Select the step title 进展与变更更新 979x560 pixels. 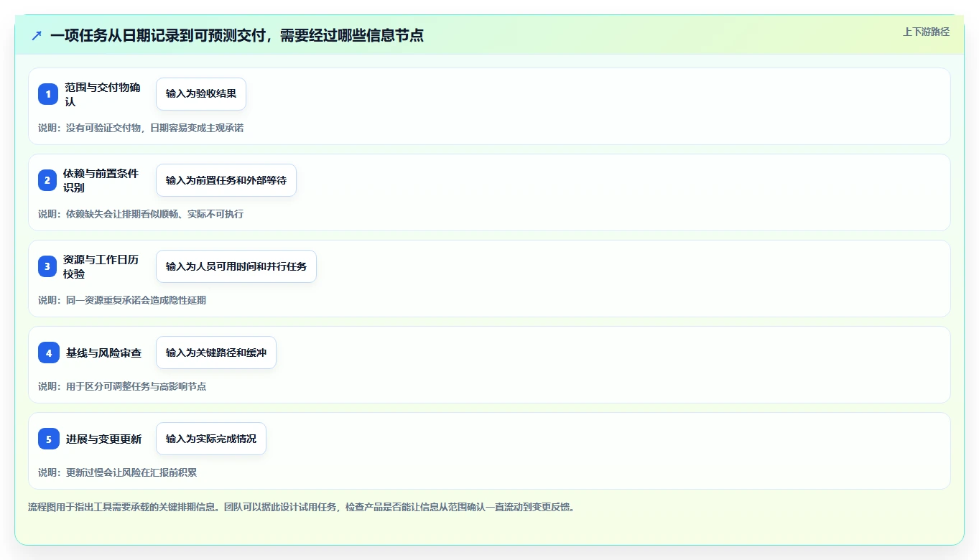104,439
